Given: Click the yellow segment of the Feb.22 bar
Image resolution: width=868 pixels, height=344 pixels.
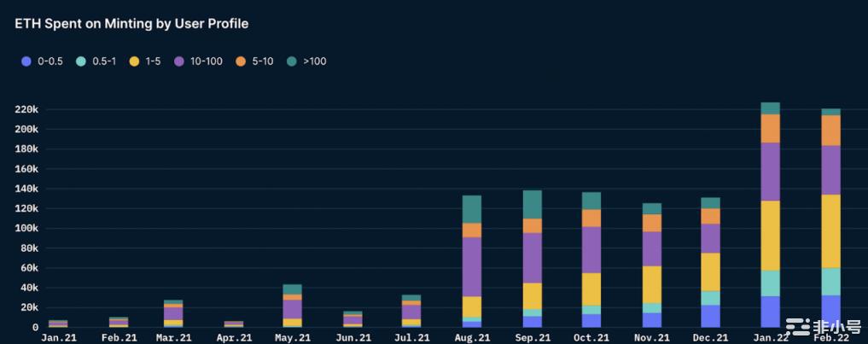Looking at the screenshot, I should 830,231.
